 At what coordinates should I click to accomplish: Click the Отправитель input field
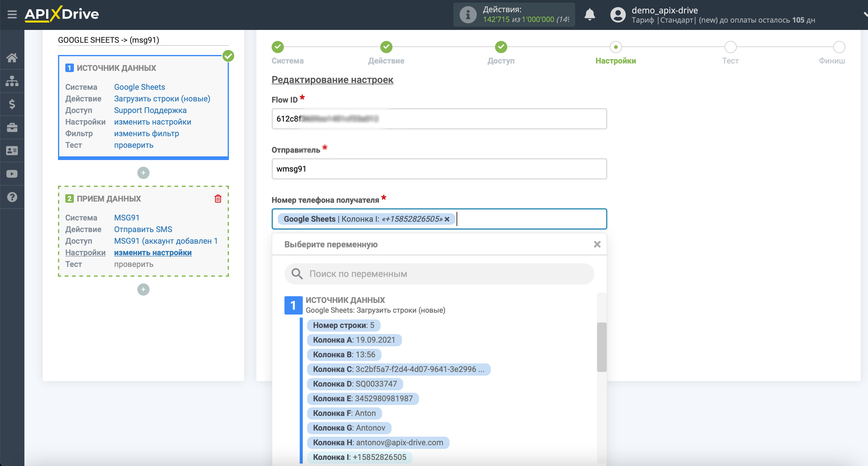(439, 169)
